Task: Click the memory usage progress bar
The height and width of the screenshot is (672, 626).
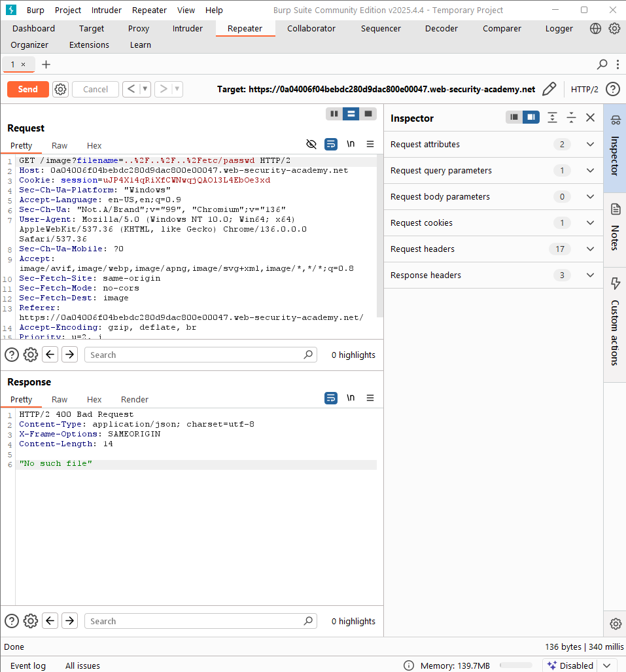Action: pyautogui.click(x=516, y=665)
